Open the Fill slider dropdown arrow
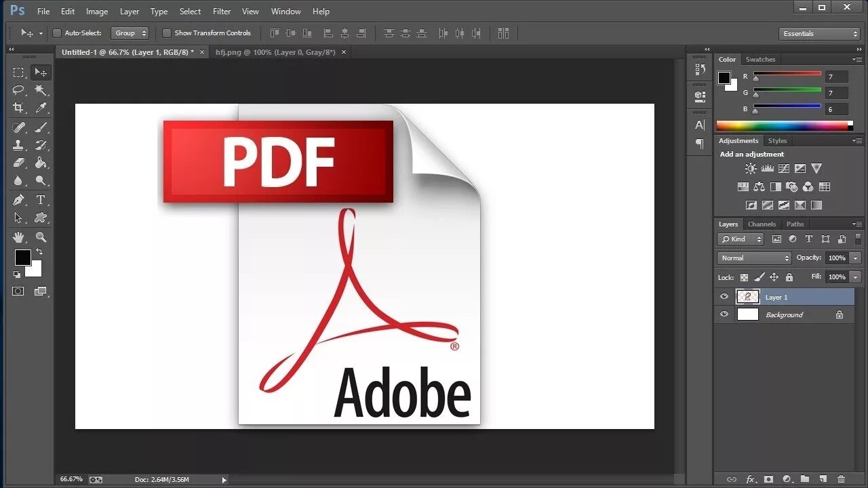 click(856, 277)
